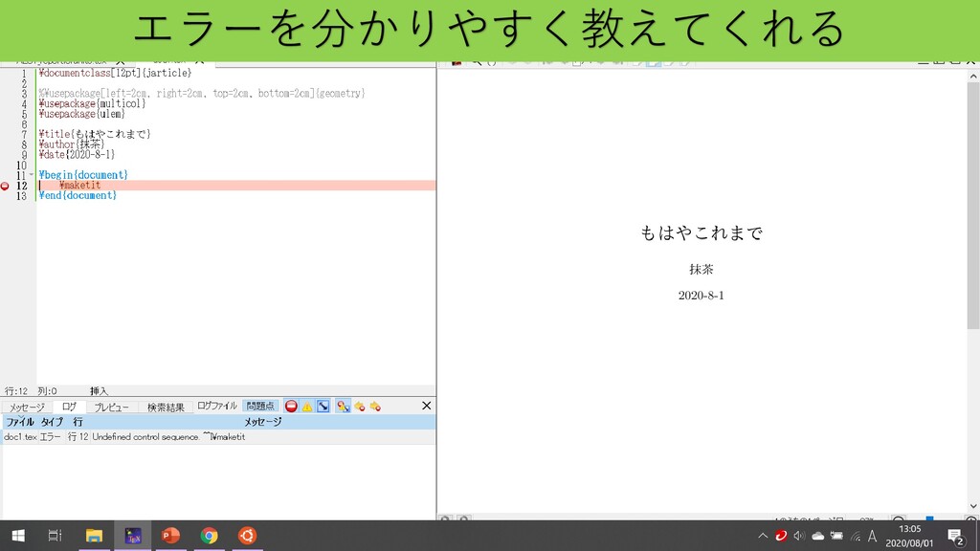Toggle the blue bad box filter icon
This screenshot has width=980, height=551.
tap(323, 406)
